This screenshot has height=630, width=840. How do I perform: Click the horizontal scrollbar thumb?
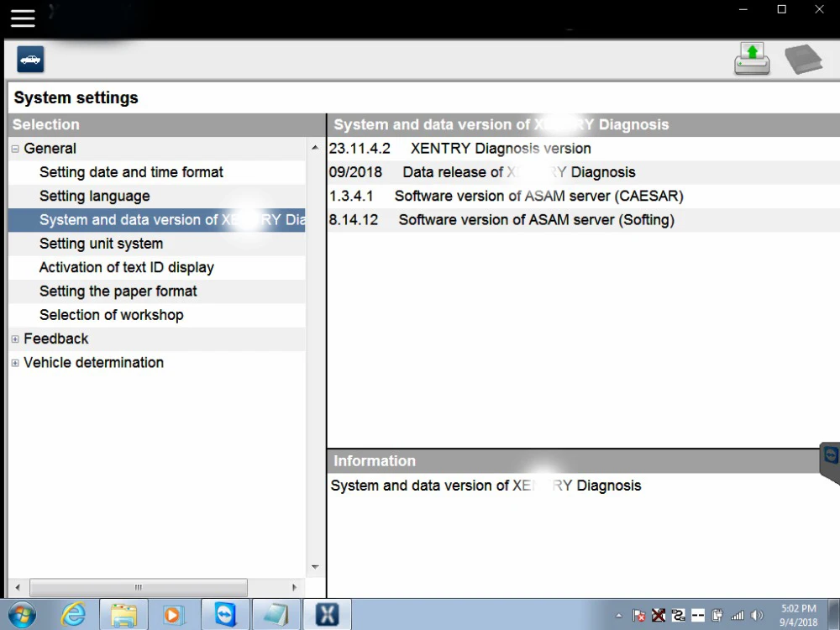tap(139, 587)
